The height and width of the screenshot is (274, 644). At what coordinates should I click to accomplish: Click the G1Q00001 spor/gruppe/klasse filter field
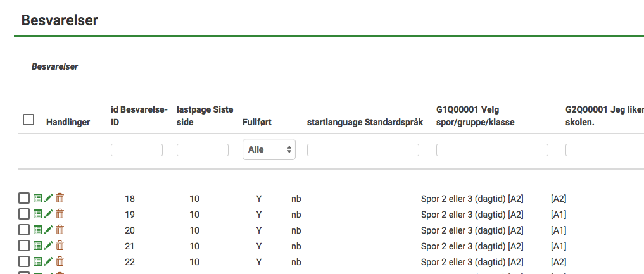point(492,150)
